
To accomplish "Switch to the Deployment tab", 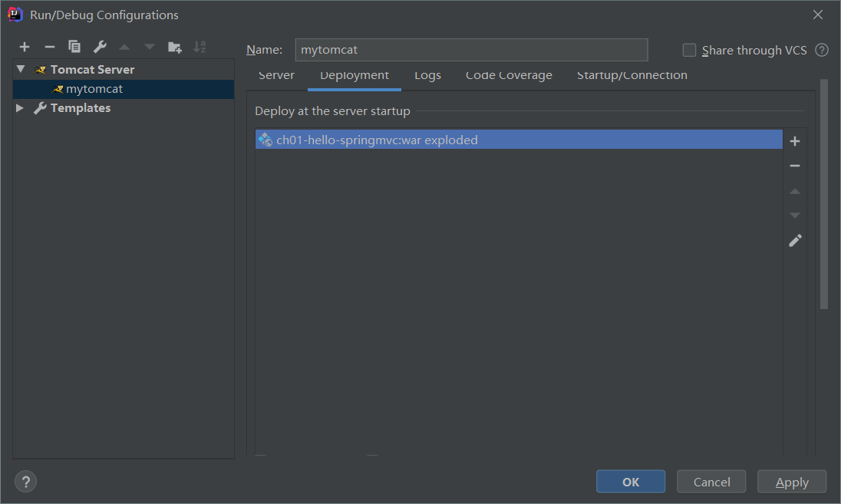I will coord(355,76).
